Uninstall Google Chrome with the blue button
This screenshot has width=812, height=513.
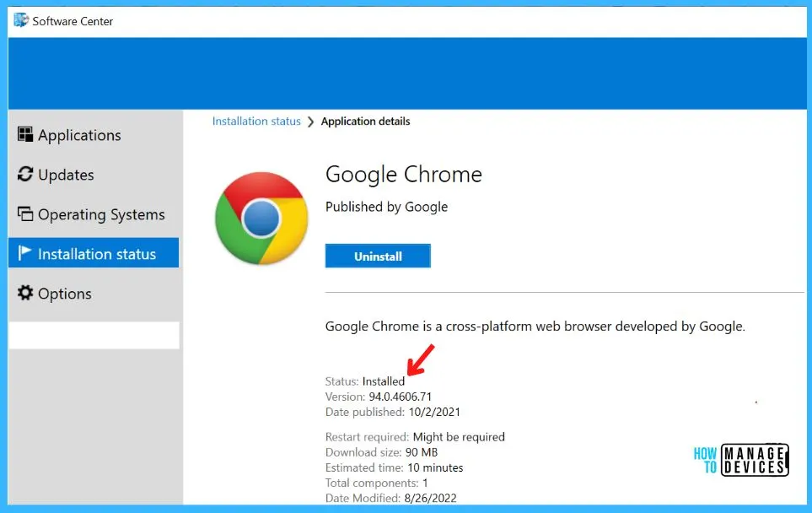coord(378,256)
